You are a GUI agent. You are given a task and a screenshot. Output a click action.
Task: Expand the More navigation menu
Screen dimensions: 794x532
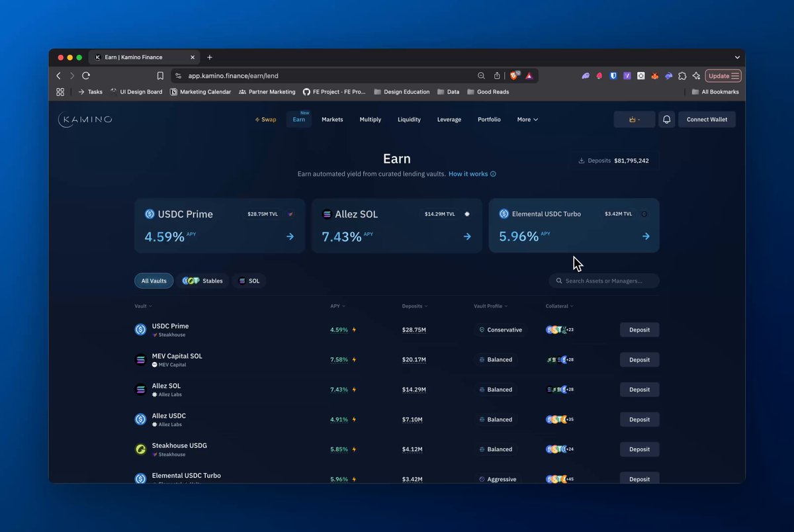point(527,120)
